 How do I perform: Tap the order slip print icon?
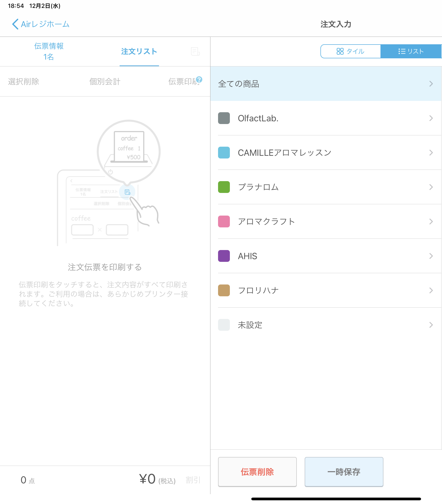(x=195, y=51)
